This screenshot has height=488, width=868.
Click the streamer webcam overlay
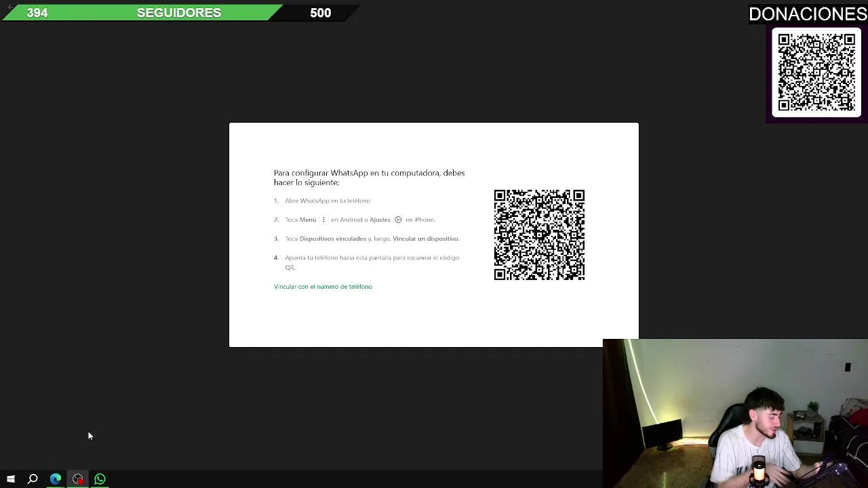point(735,413)
